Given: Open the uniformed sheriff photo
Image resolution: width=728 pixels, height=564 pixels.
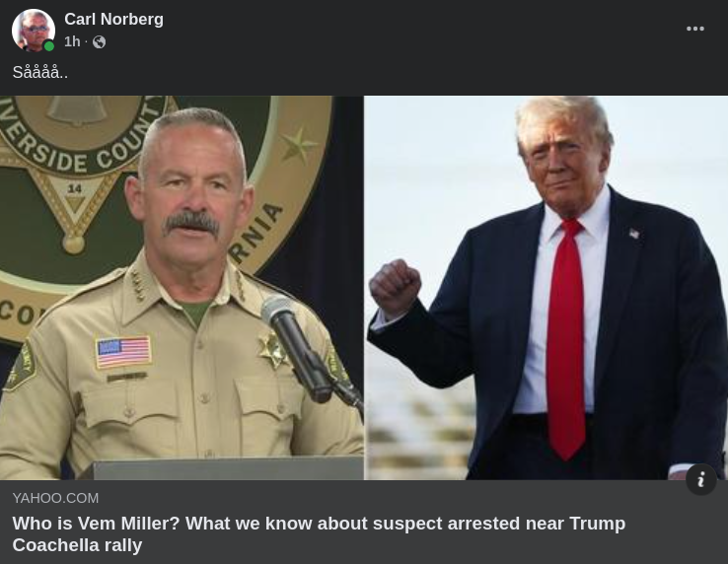Looking at the screenshot, I should 182,287.
